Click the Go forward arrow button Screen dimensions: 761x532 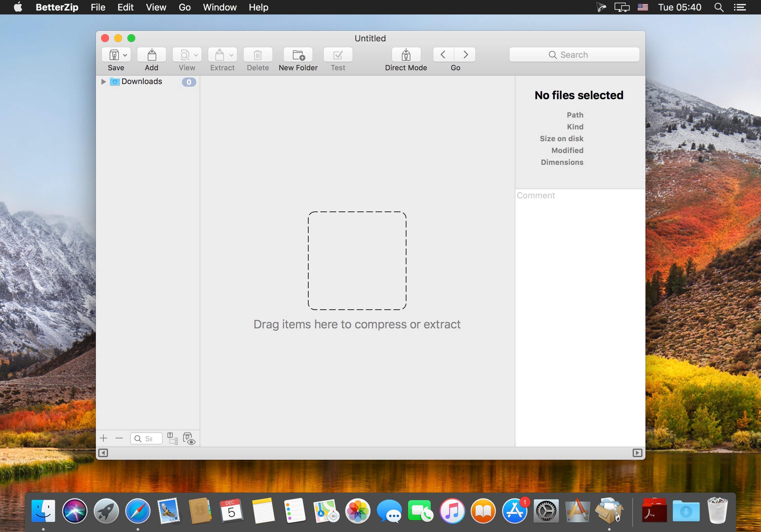click(x=465, y=55)
